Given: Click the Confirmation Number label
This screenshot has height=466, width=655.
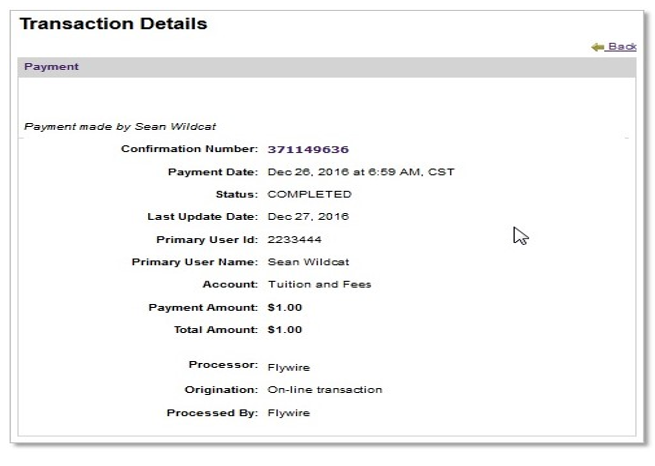Looking at the screenshot, I should 189,149.
